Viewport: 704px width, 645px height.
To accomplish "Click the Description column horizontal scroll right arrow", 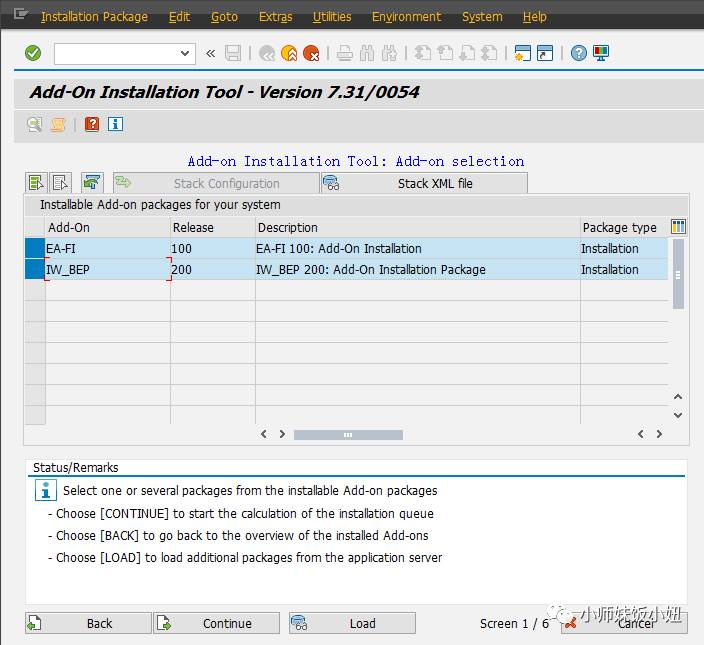I will (282, 434).
